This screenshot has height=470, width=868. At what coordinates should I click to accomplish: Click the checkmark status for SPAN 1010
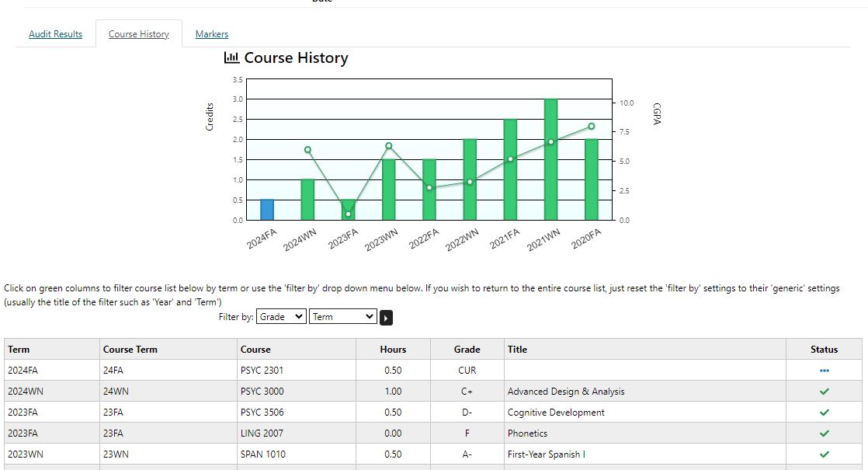coord(824,454)
